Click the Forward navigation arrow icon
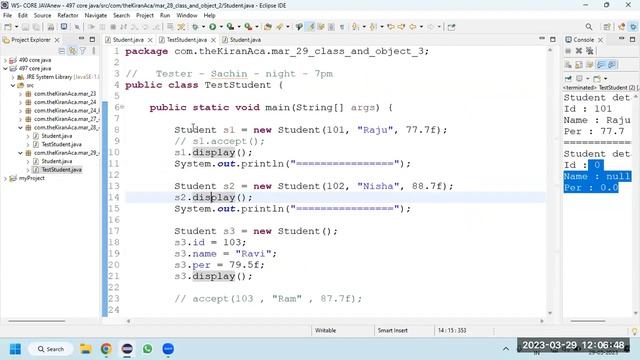This screenshot has height=360, width=640. click(430, 27)
